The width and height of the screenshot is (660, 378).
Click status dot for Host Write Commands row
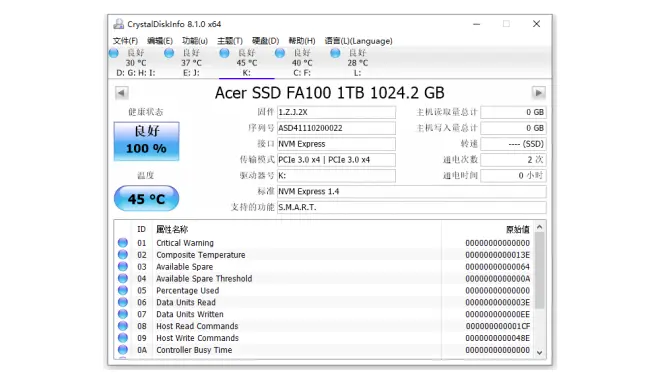[122, 338]
